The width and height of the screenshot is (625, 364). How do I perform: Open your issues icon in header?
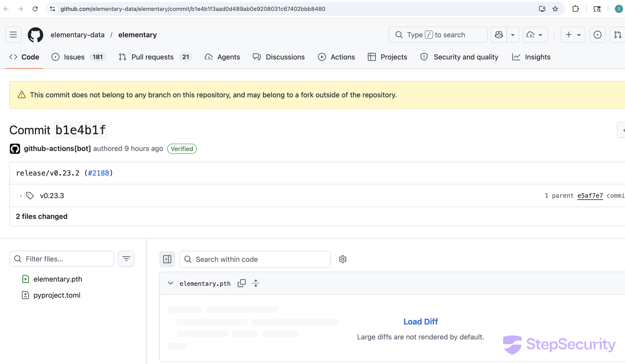click(x=597, y=35)
